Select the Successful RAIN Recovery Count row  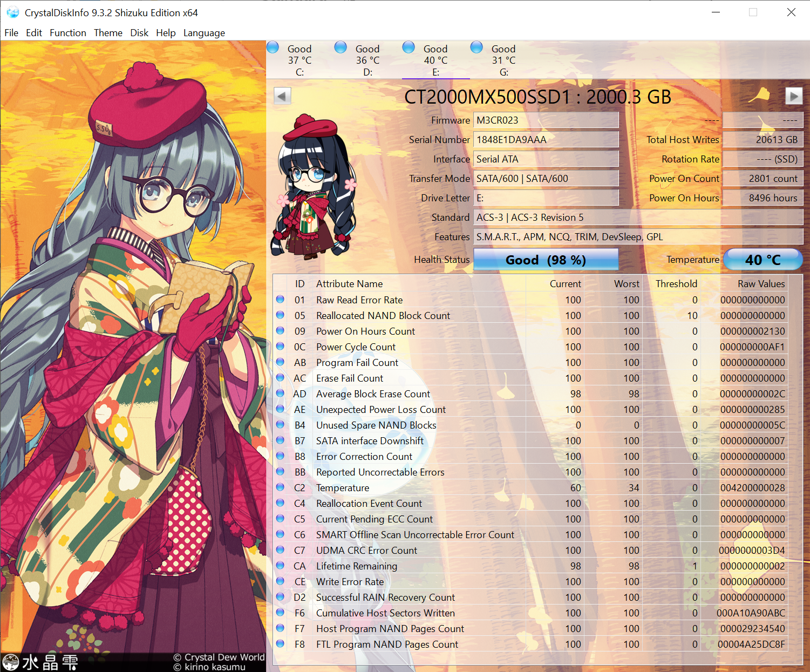[530, 597]
